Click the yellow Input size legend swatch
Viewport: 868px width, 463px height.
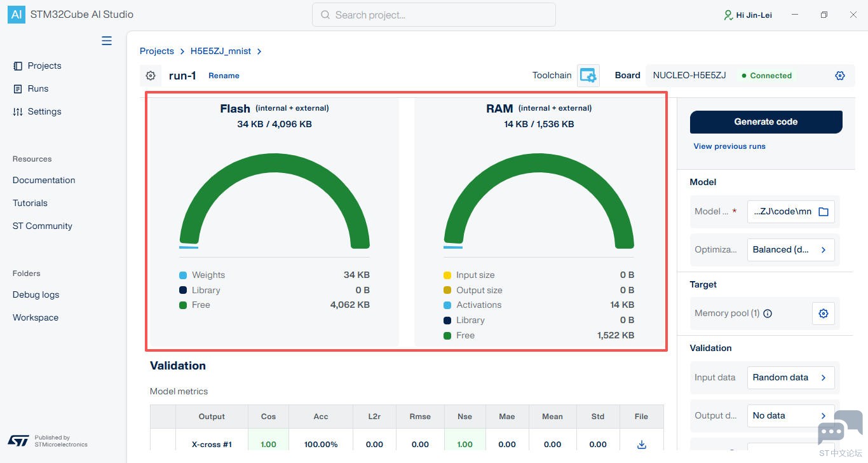coord(447,275)
